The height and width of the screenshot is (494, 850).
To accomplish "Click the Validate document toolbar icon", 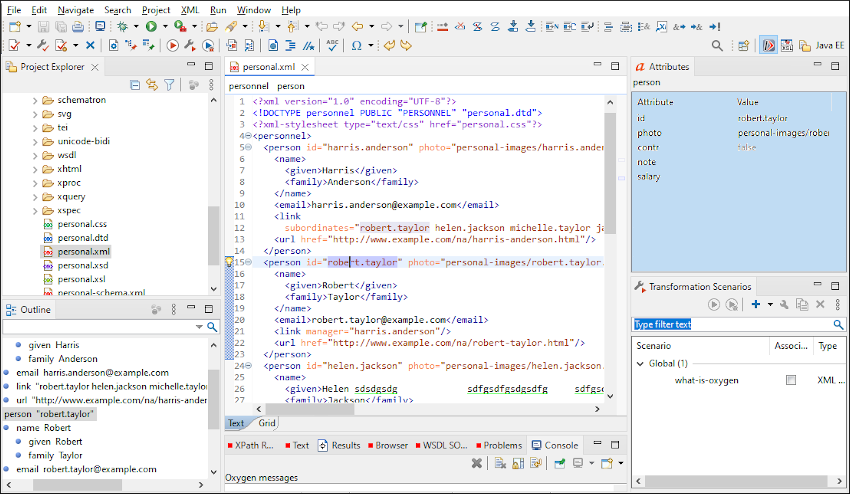I will click(x=14, y=45).
